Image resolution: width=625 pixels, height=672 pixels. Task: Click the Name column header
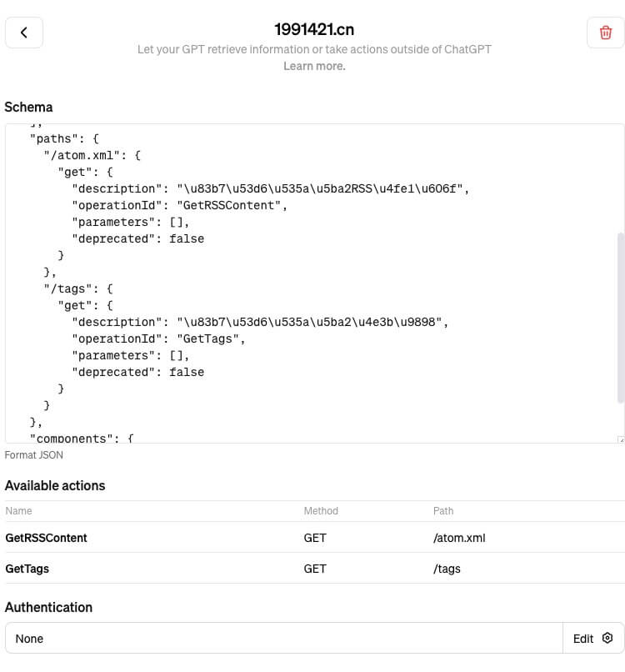pos(18,511)
